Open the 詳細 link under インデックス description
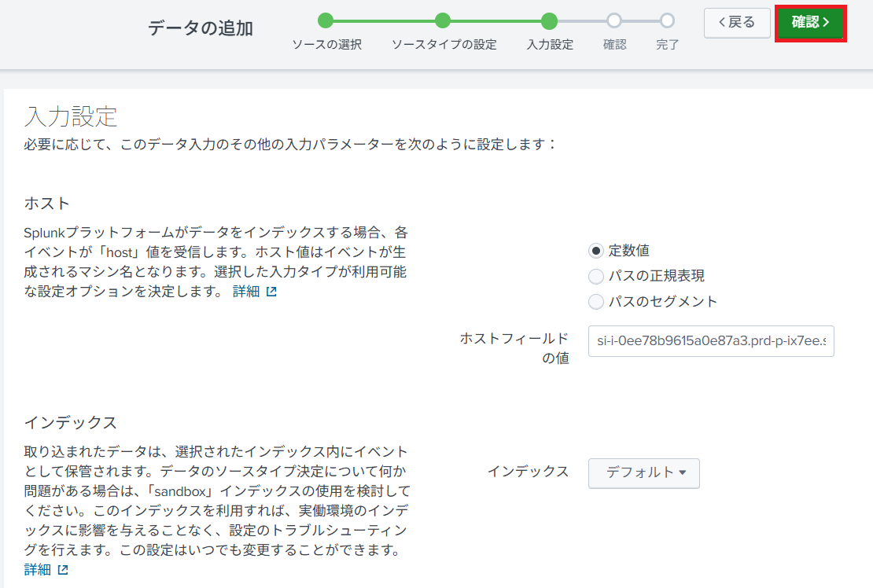Image resolution: width=873 pixels, height=588 pixels. point(37,570)
